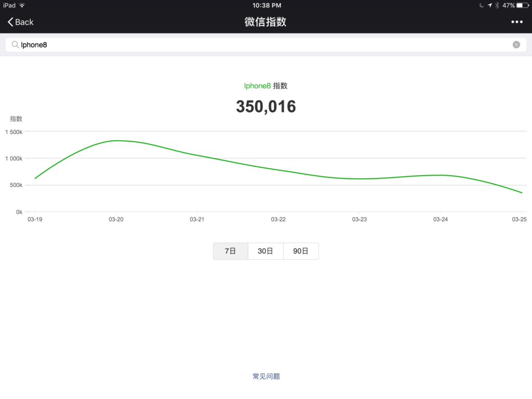This screenshot has width=532, height=399.
Task: Click the 0k axis label
Action: coord(19,212)
